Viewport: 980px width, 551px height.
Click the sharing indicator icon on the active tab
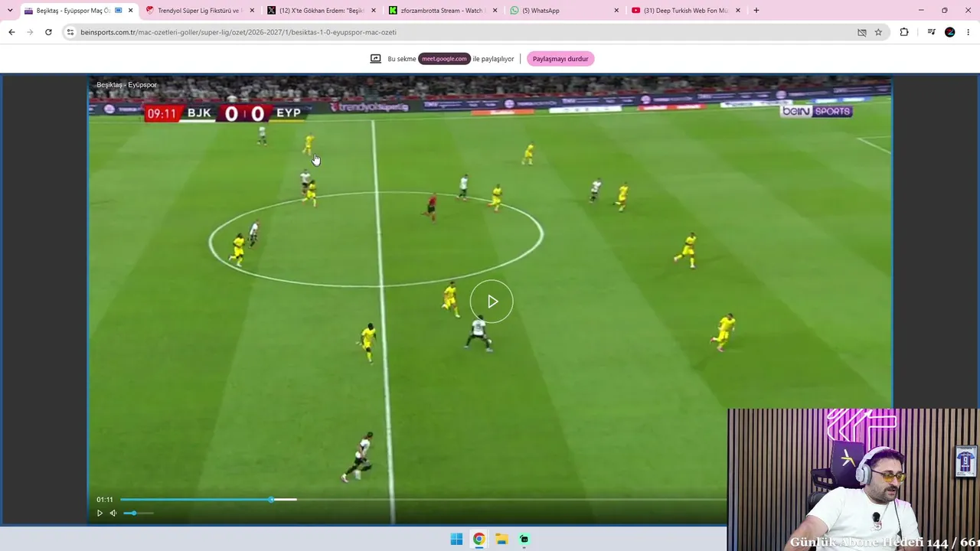coord(119,11)
